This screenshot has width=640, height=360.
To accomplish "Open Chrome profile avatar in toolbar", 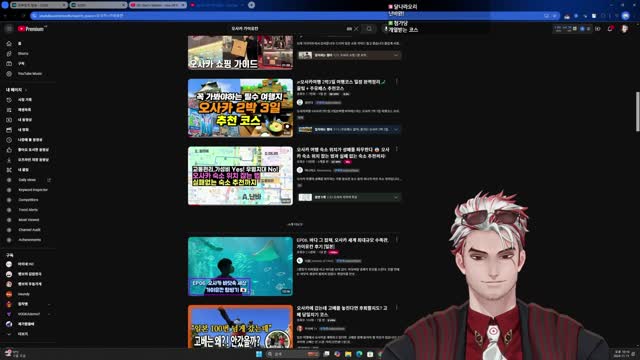I will (626, 16).
